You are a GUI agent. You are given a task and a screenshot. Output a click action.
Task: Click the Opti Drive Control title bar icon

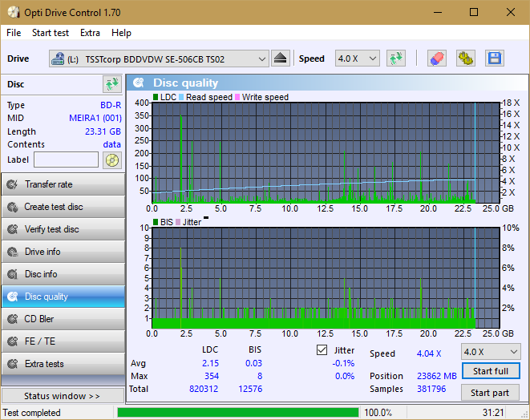tap(14, 13)
